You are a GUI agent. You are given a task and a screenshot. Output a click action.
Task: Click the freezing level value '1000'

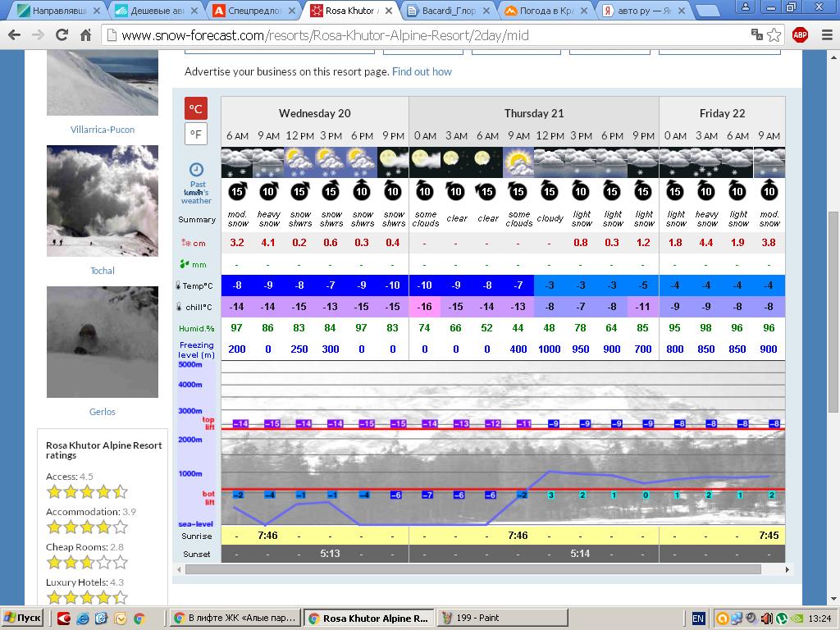549,349
